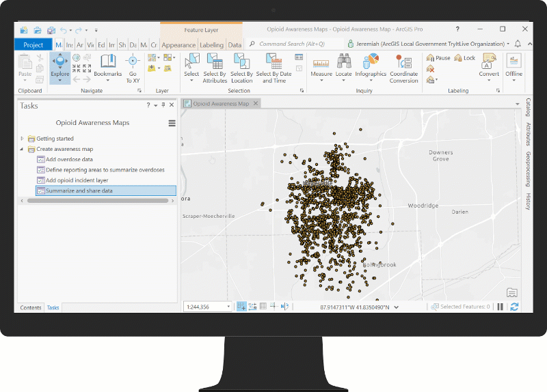Collapse the ribbon with the chevron

[x=530, y=44]
